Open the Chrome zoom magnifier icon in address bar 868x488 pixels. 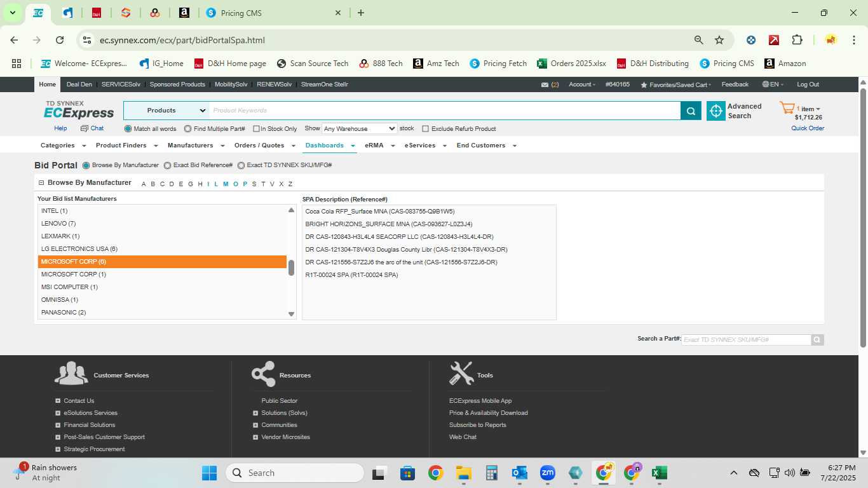[x=699, y=40]
